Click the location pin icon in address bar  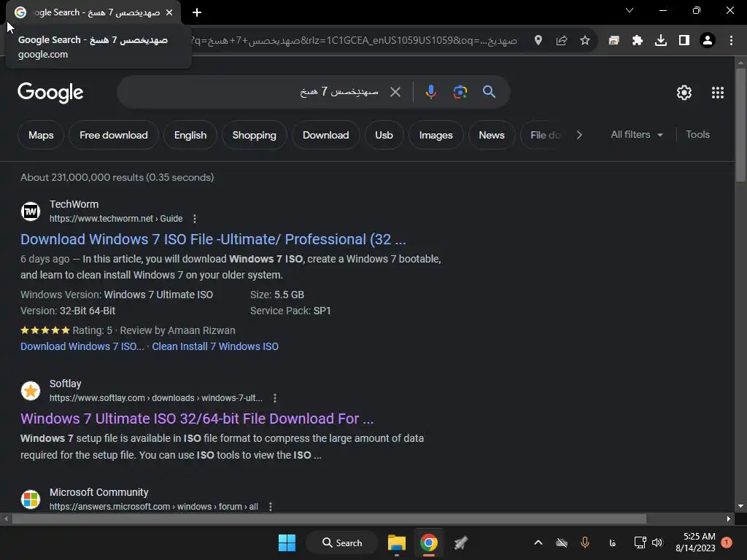[x=538, y=41]
